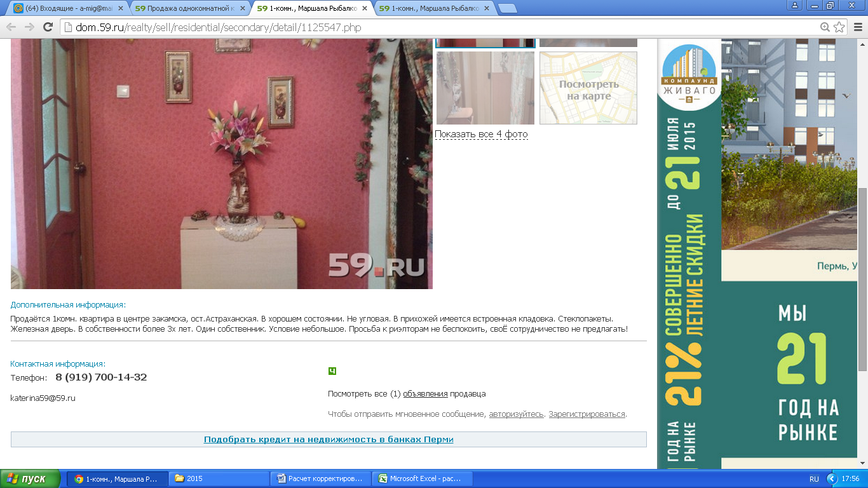Click the 'Дополнительная информация:' heading
The image size is (868, 488).
pos(69,305)
